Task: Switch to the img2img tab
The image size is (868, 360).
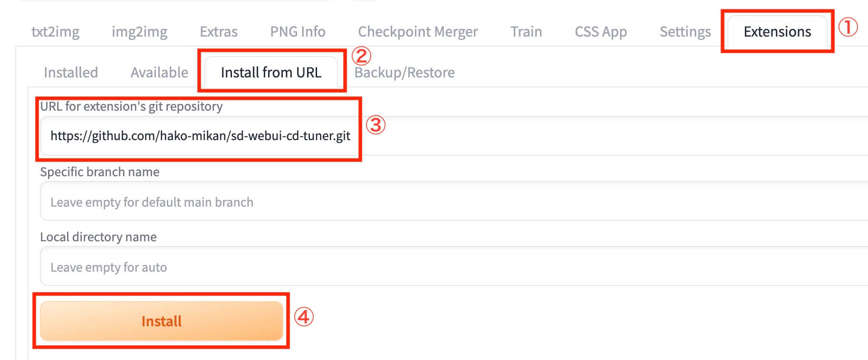Action: 139,32
